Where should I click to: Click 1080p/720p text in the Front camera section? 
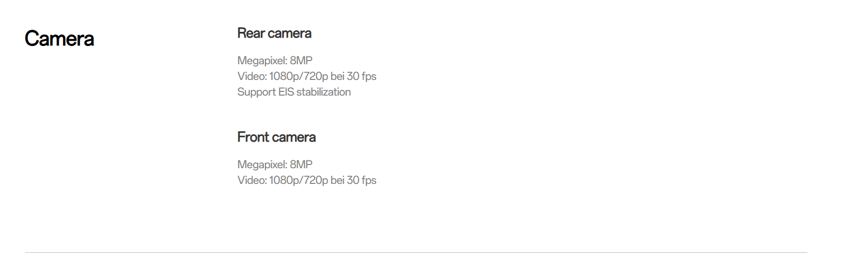(299, 181)
